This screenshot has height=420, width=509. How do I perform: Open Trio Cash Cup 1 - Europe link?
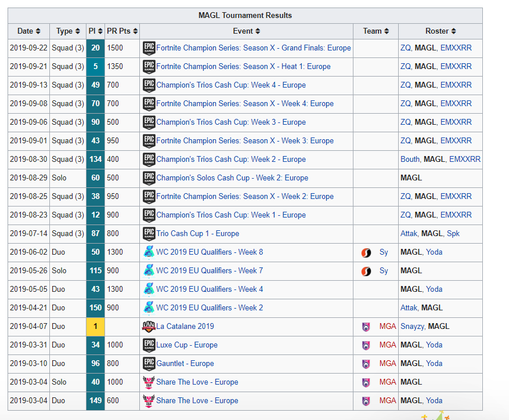pyautogui.click(x=198, y=233)
